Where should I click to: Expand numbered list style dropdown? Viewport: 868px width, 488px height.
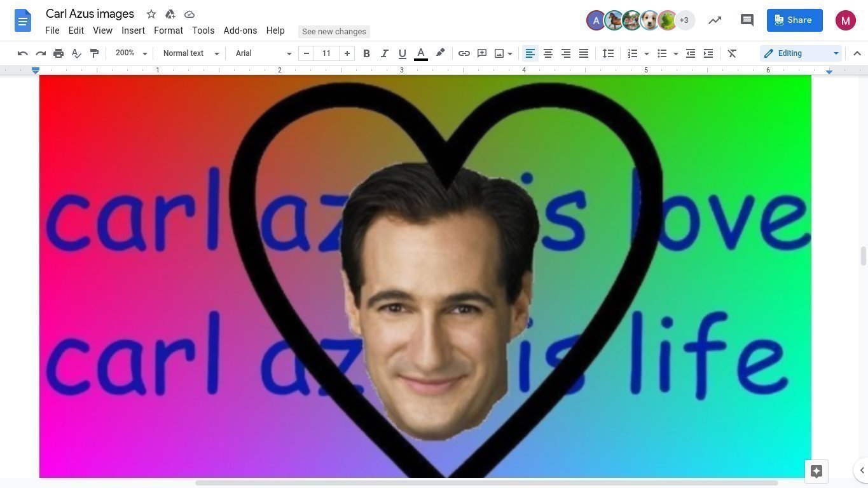pyautogui.click(x=647, y=54)
